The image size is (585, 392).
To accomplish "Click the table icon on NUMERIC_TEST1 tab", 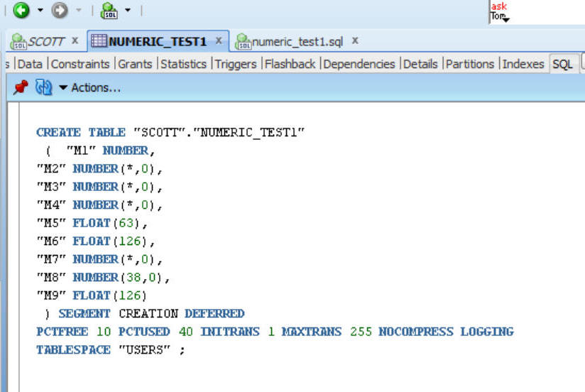I will [99, 40].
